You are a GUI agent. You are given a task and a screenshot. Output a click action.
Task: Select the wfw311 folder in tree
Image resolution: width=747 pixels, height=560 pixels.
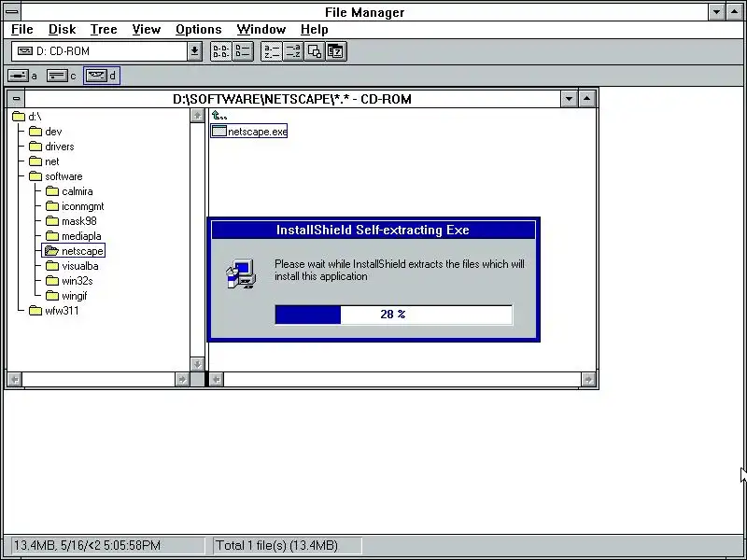pos(54,311)
